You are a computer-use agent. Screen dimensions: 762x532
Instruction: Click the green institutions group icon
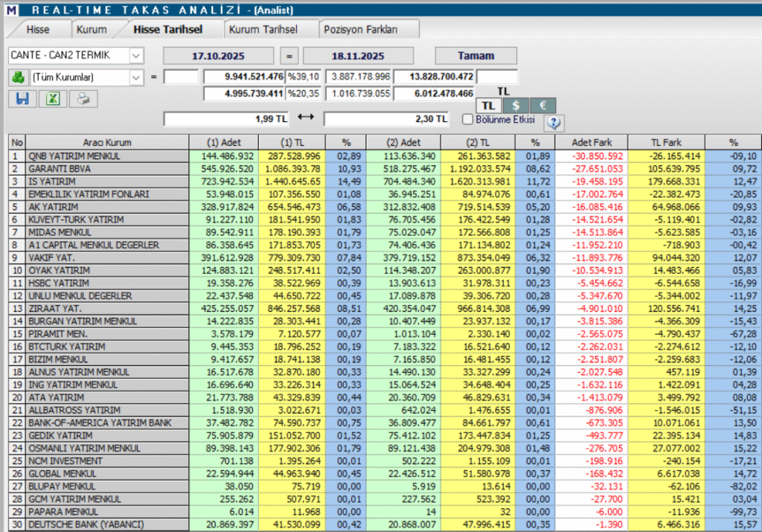click(x=17, y=77)
